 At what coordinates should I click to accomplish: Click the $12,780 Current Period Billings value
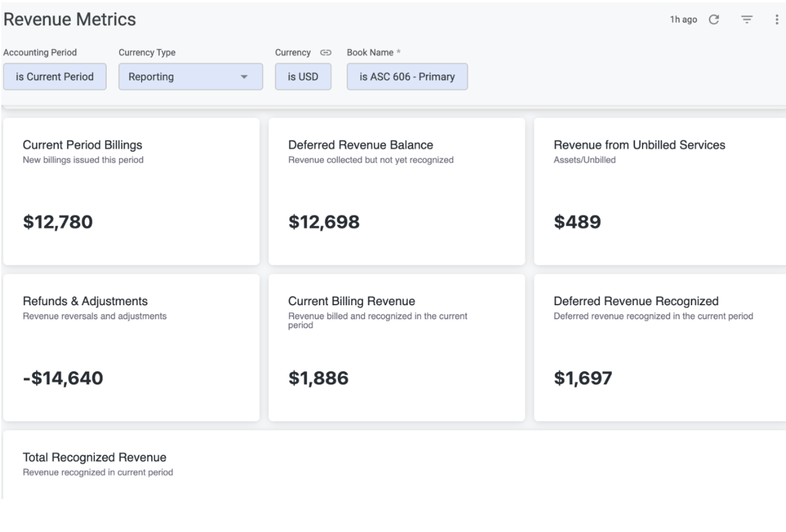[58, 222]
